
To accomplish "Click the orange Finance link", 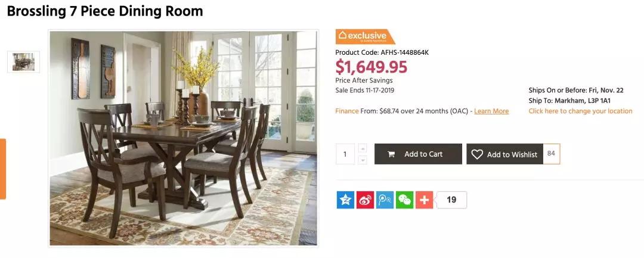I will point(346,111).
